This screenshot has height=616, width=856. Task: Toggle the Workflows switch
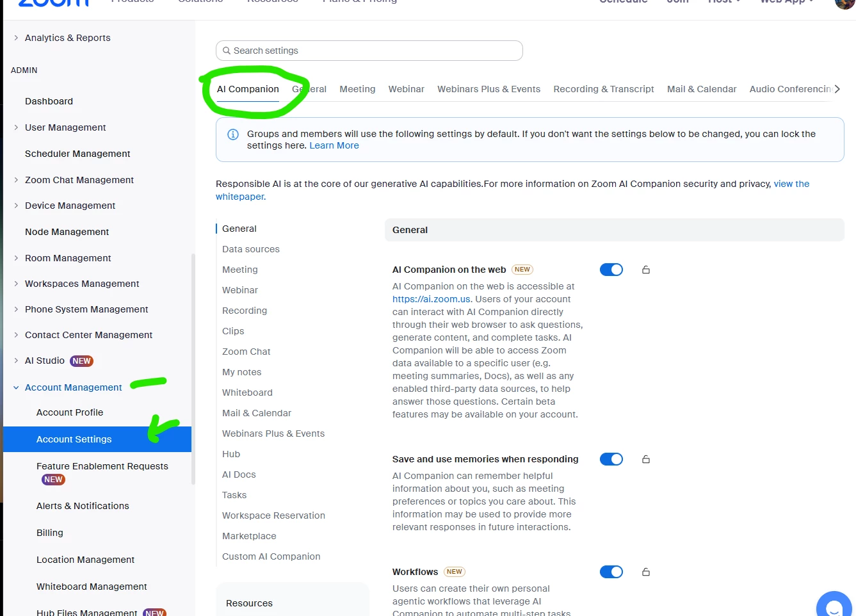611,572
